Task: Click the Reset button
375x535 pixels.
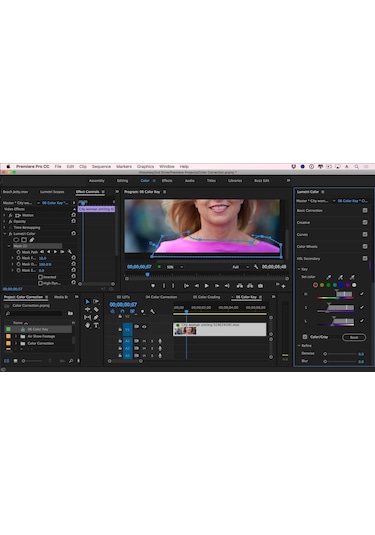Action: pyautogui.click(x=354, y=337)
